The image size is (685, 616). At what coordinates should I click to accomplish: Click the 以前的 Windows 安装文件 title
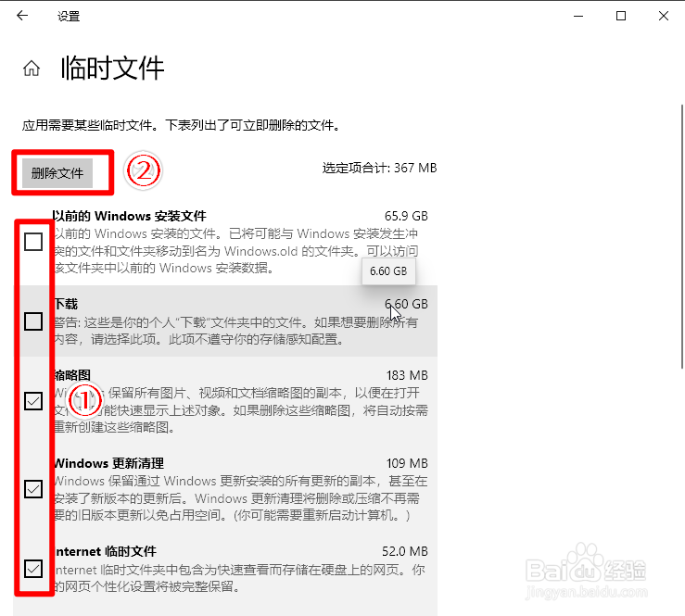(x=130, y=216)
